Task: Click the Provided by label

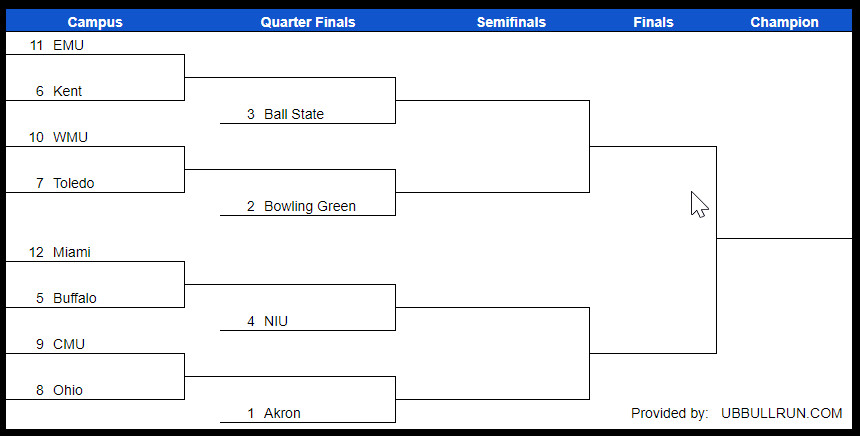Action: pyautogui.click(x=669, y=413)
